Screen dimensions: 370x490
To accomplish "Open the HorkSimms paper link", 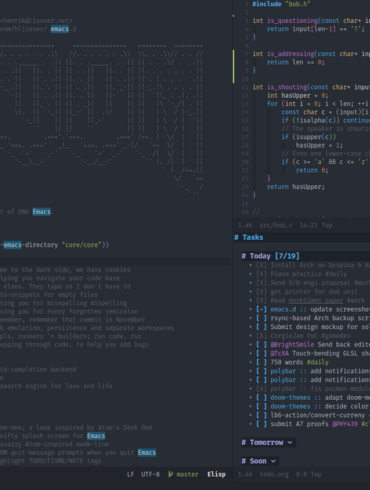I will point(316,301).
